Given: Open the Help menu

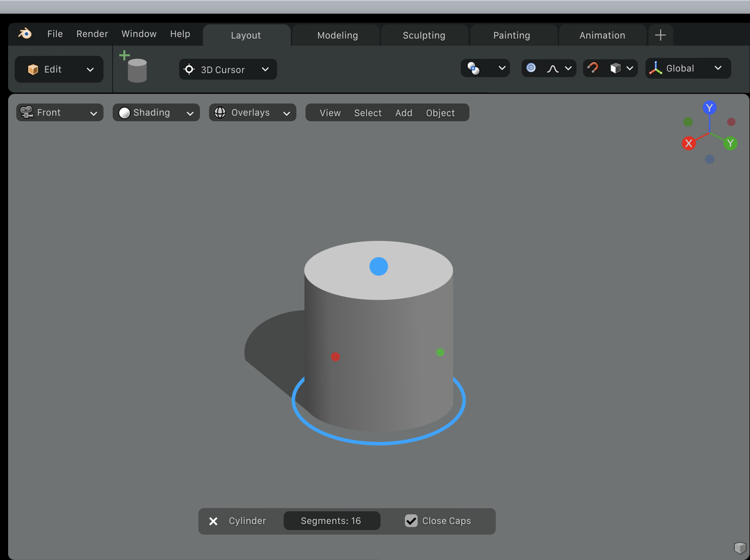Looking at the screenshot, I should [180, 34].
